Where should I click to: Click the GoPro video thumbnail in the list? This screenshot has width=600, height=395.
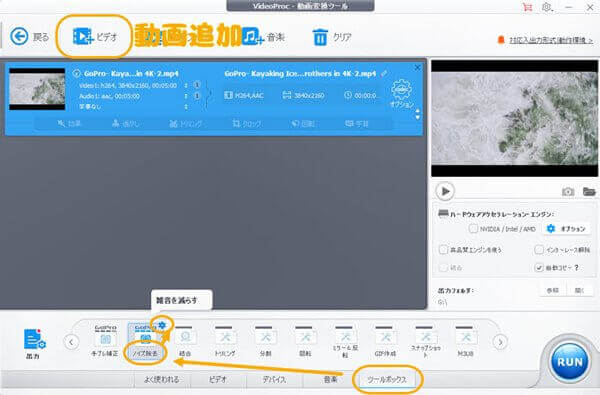pos(37,89)
